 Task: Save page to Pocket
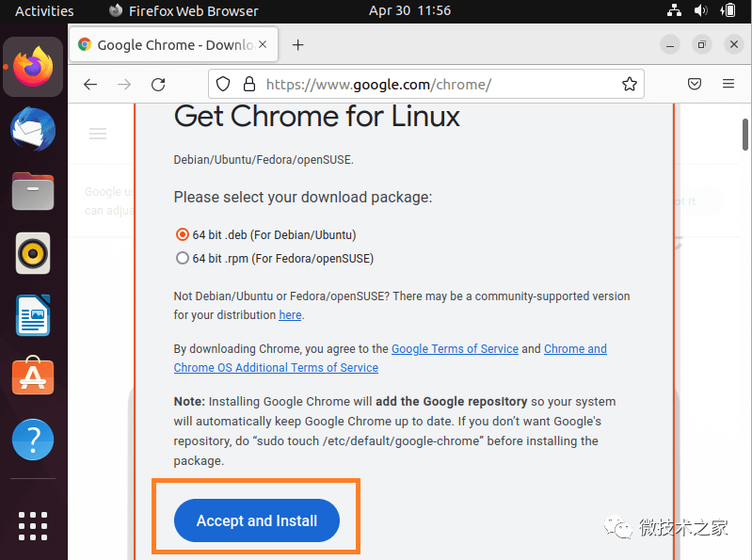point(695,84)
